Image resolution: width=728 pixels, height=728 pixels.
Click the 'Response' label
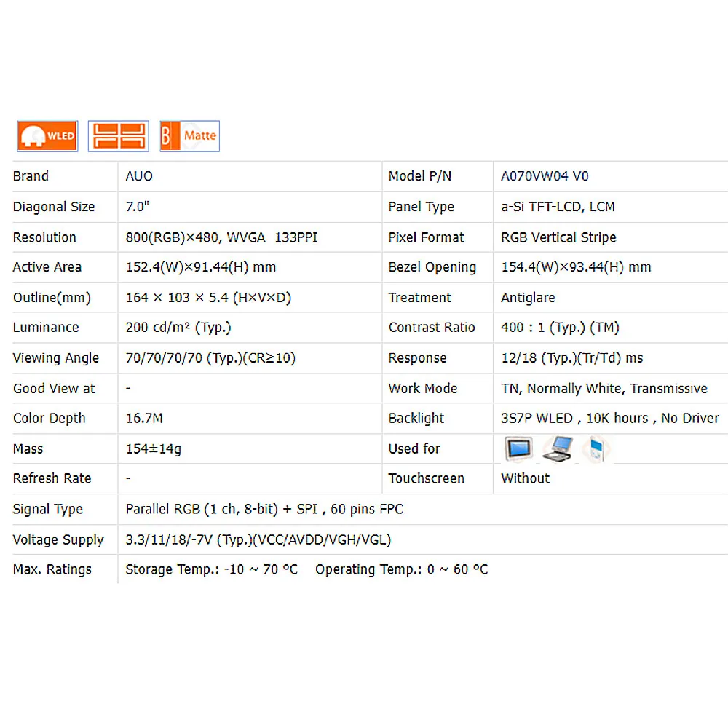click(417, 358)
